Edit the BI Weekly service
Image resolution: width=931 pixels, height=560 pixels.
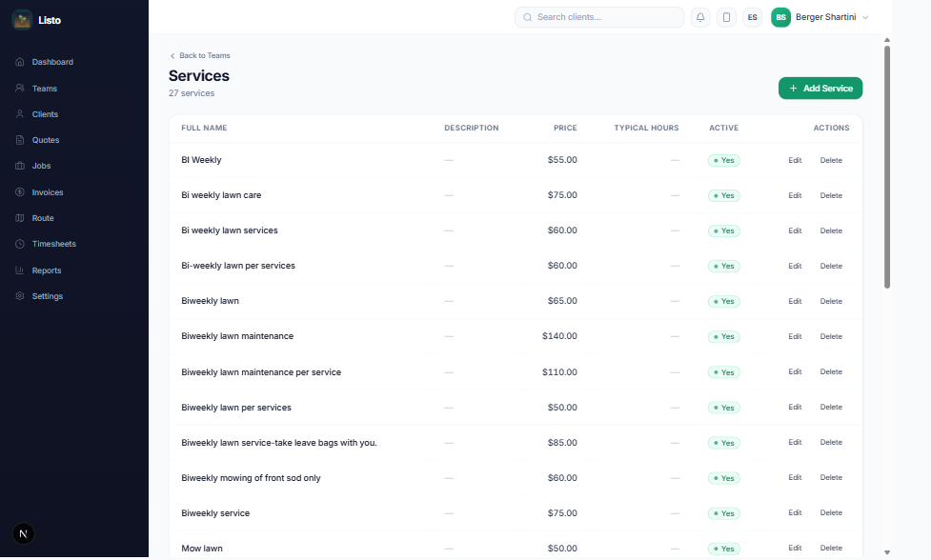point(795,160)
